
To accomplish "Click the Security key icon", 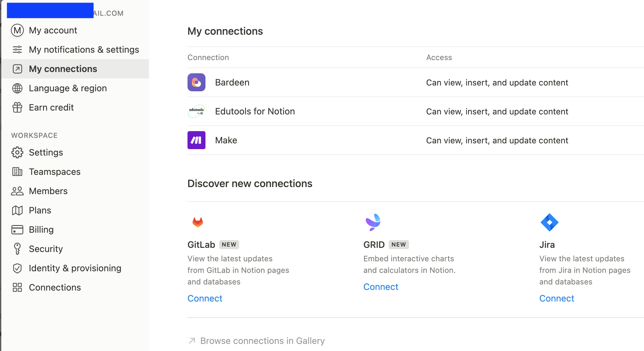I will pos(17,249).
